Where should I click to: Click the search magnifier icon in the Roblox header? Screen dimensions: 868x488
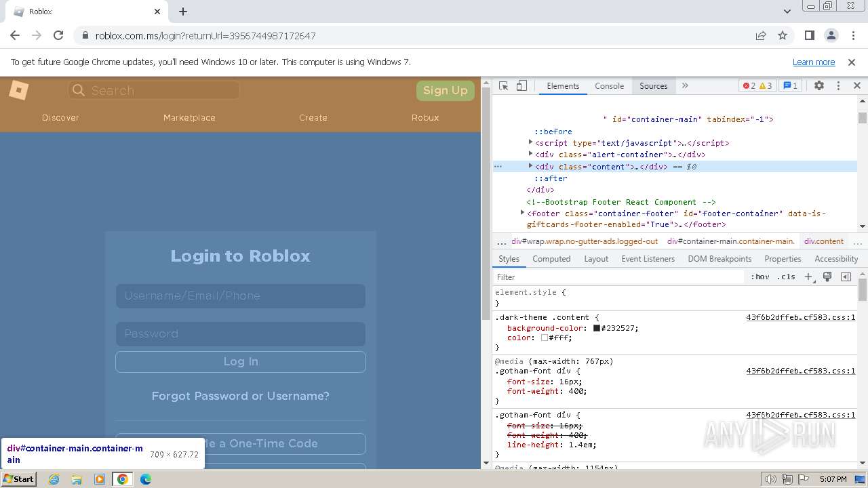79,90
